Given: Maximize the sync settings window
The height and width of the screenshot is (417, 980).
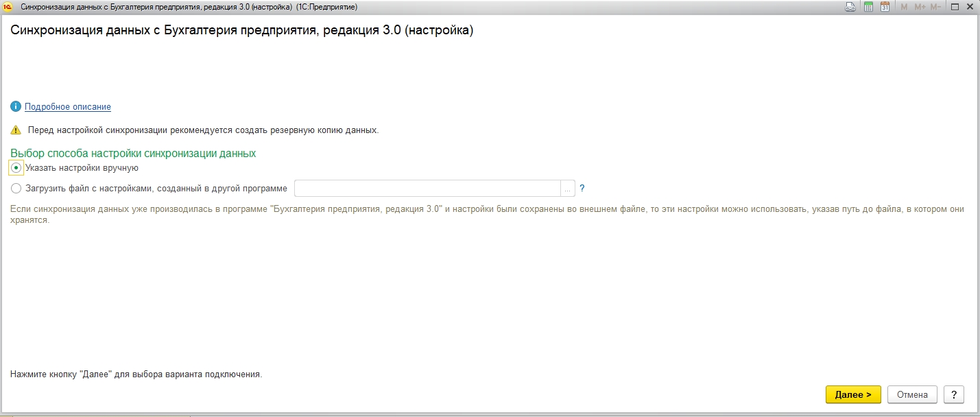Looking at the screenshot, I should pyautogui.click(x=955, y=7).
